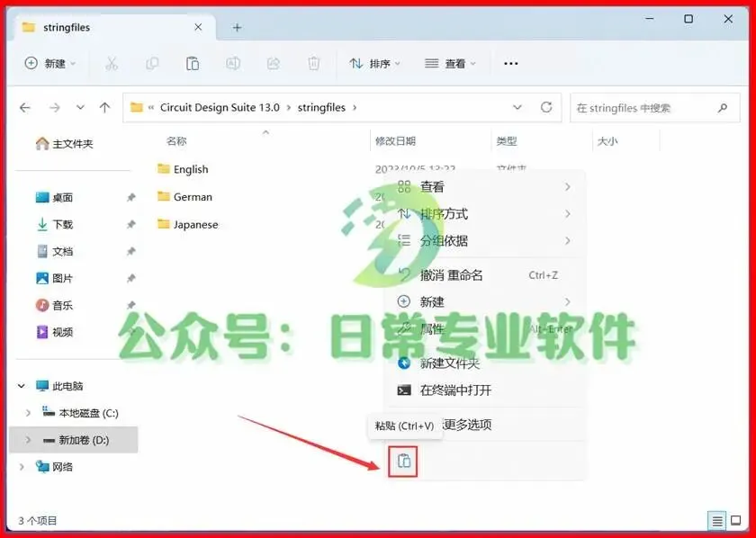The image size is (756, 538).
Task: Open 下载 in sidebar
Action: pyautogui.click(x=55, y=224)
